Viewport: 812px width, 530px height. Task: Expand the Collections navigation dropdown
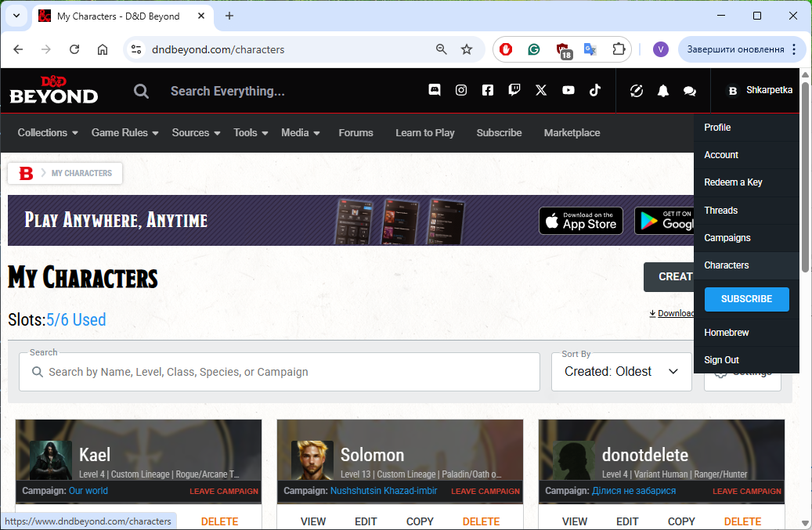click(48, 132)
